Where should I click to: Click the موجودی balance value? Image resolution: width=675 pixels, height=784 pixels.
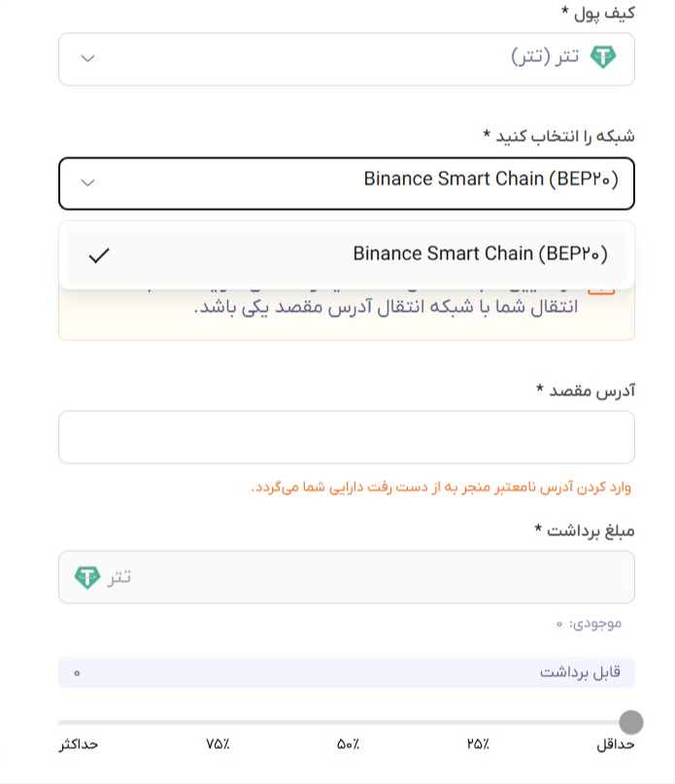[559, 624]
